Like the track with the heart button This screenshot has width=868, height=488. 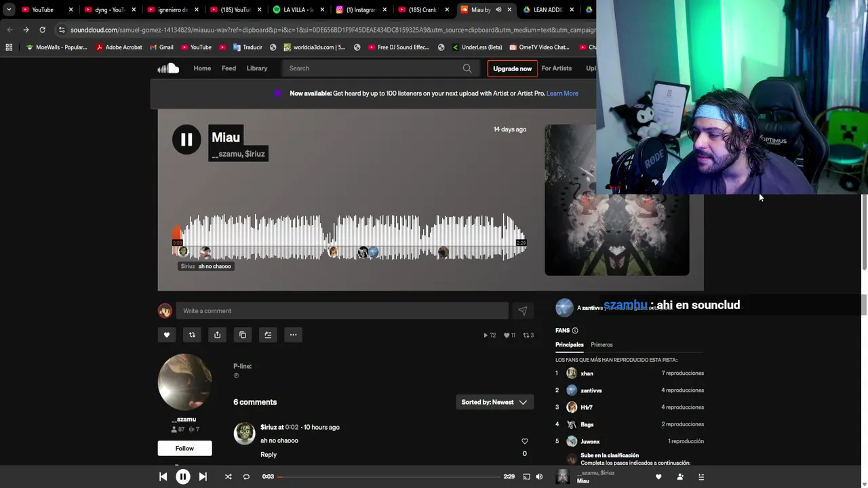(167, 335)
